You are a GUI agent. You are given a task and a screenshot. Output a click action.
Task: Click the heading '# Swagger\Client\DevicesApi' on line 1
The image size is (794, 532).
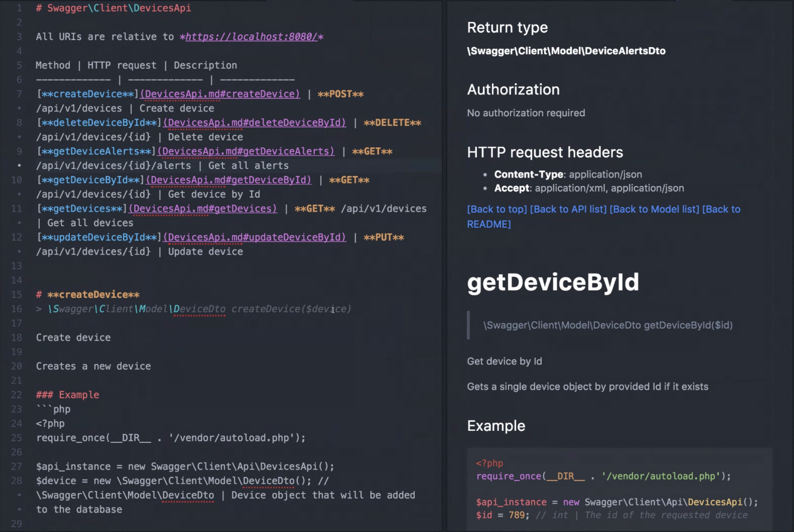tap(113, 8)
